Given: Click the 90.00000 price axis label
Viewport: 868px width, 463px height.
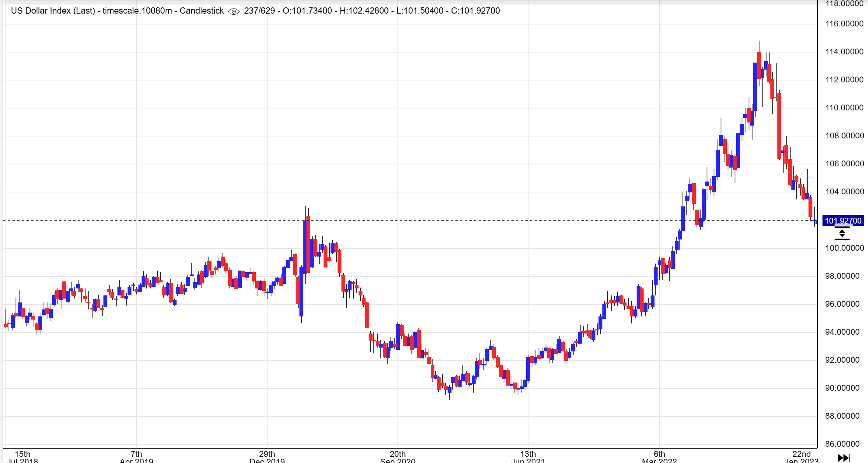Looking at the screenshot, I should coord(842,388).
